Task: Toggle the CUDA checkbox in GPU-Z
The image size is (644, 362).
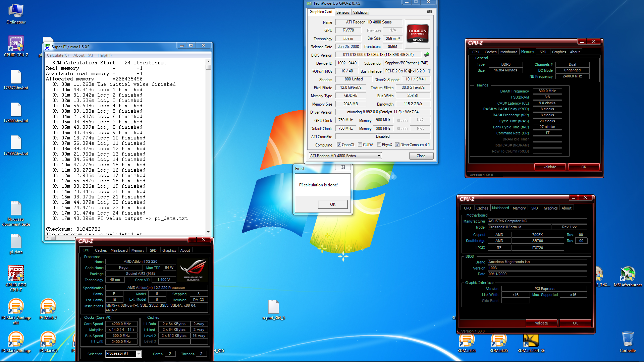Action: (x=360, y=145)
